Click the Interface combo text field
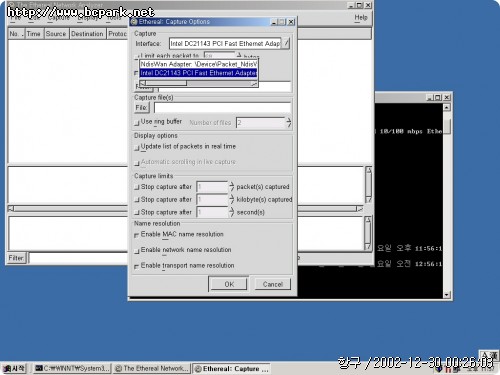The width and height of the screenshot is (500, 375). tap(225, 44)
